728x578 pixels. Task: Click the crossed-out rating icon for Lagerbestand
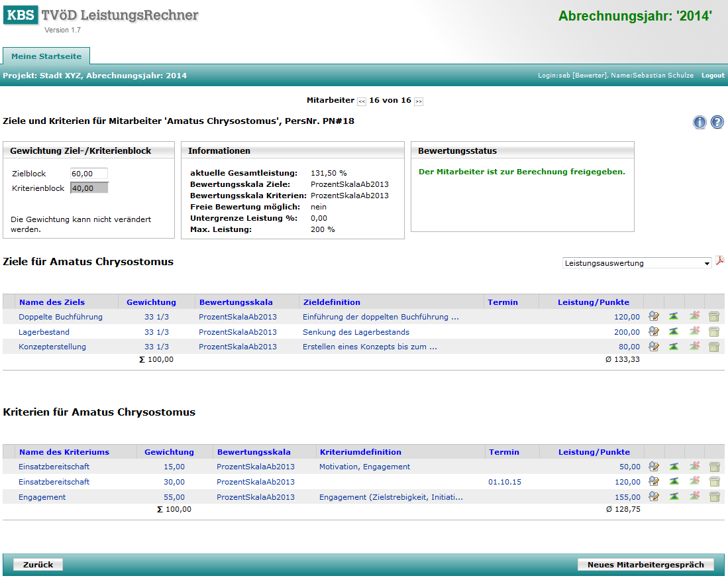pos(695,331)
